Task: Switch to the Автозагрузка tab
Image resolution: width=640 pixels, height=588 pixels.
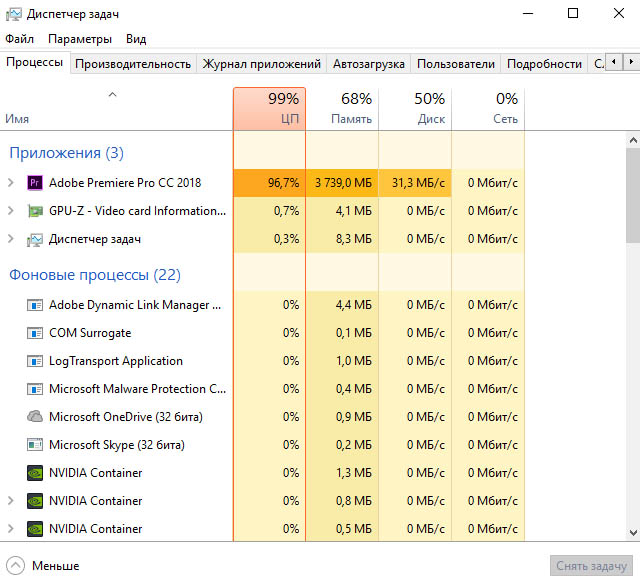Action: click(x=369, y=64)
